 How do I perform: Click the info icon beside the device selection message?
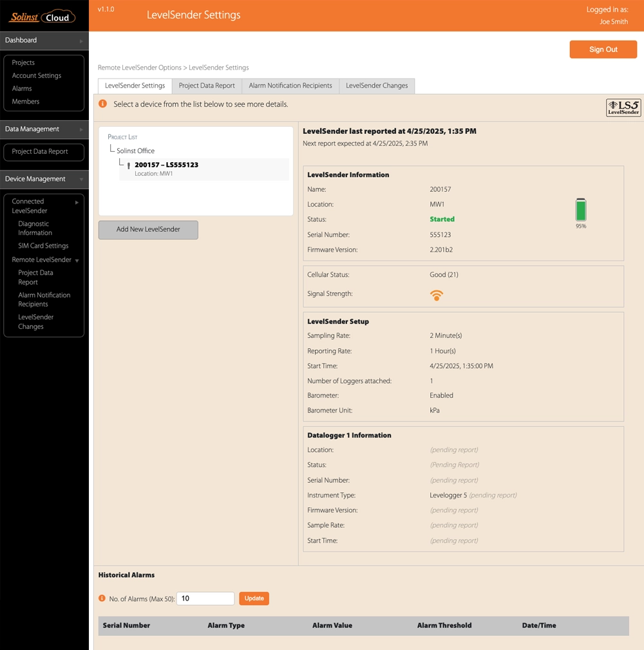(103, 103)
